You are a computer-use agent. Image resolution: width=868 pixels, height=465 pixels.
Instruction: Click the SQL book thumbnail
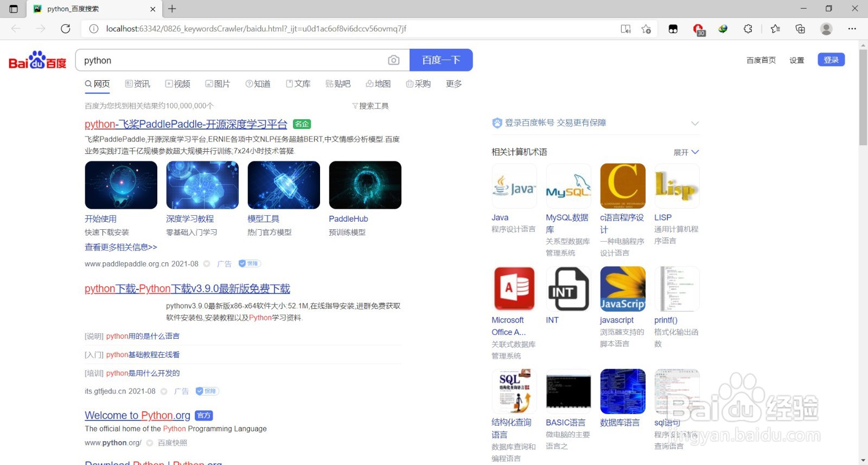click(x=514, y=391)
